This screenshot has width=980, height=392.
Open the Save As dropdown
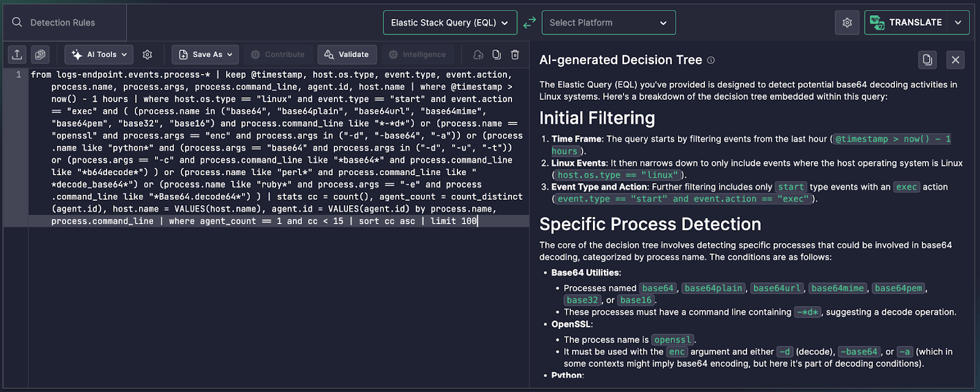point(206,55)
